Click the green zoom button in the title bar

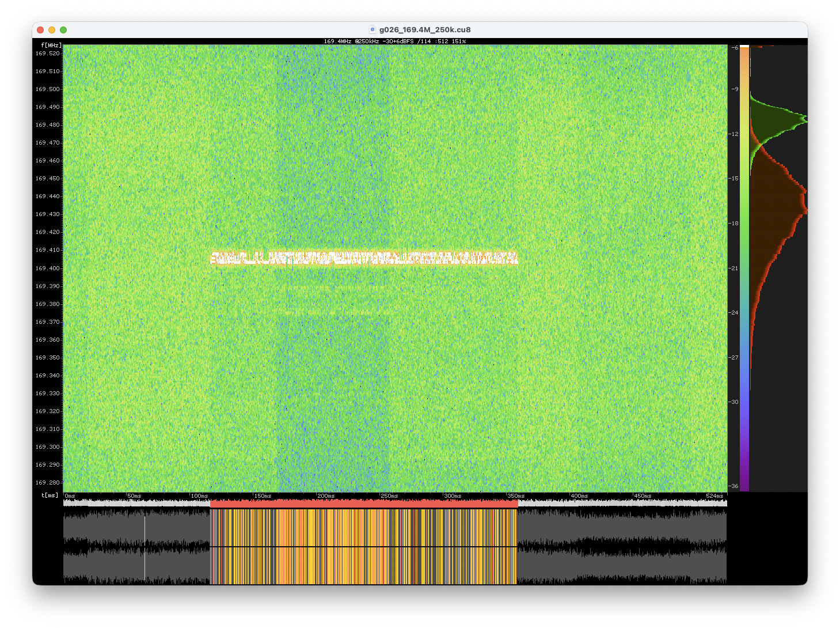pos(63,29)
